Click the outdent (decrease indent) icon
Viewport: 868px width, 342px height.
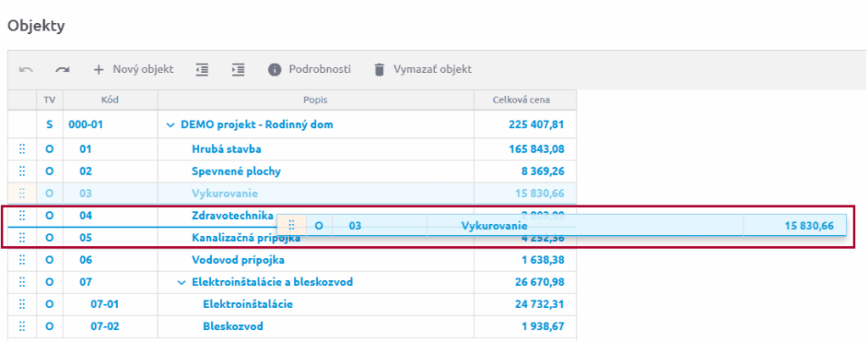202,70
